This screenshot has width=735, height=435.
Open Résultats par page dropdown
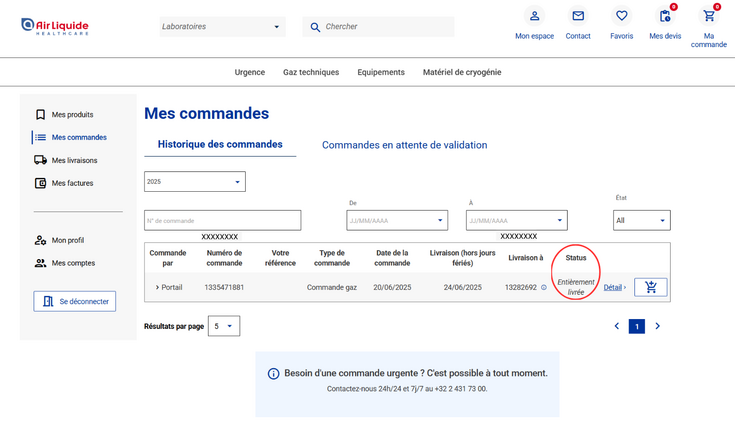[224, 326]
